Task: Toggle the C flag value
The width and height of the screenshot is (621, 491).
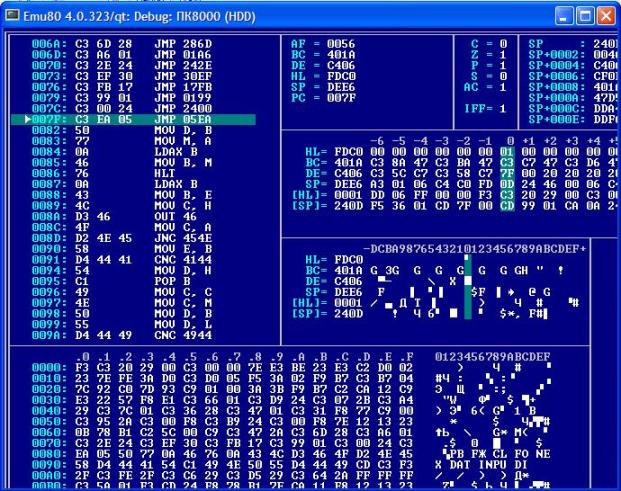Action: pos(503,44)
